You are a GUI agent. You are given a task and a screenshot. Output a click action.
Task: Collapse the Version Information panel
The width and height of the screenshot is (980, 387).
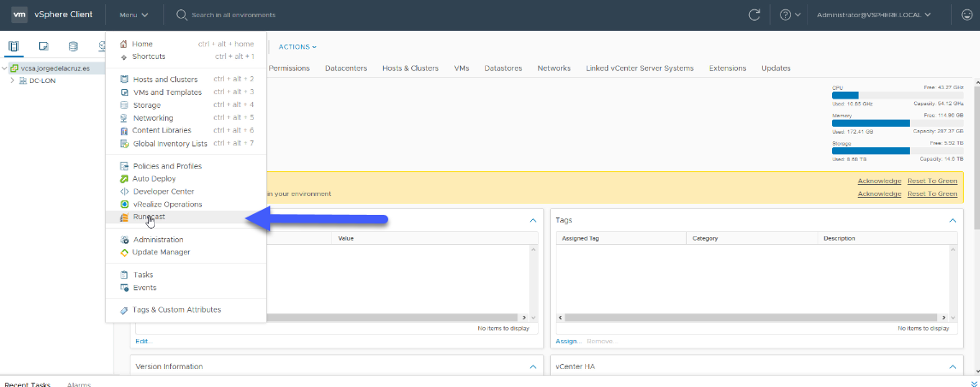point(533,367)
